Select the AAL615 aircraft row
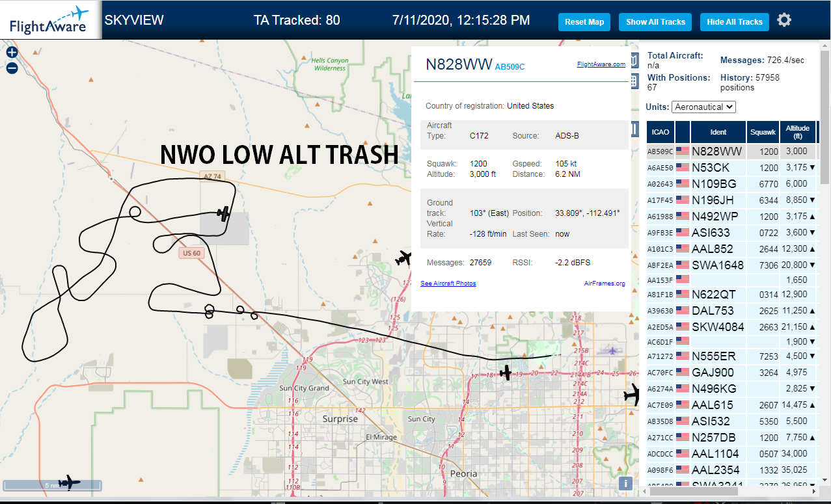The image size is (831, 504). point(731,405)
